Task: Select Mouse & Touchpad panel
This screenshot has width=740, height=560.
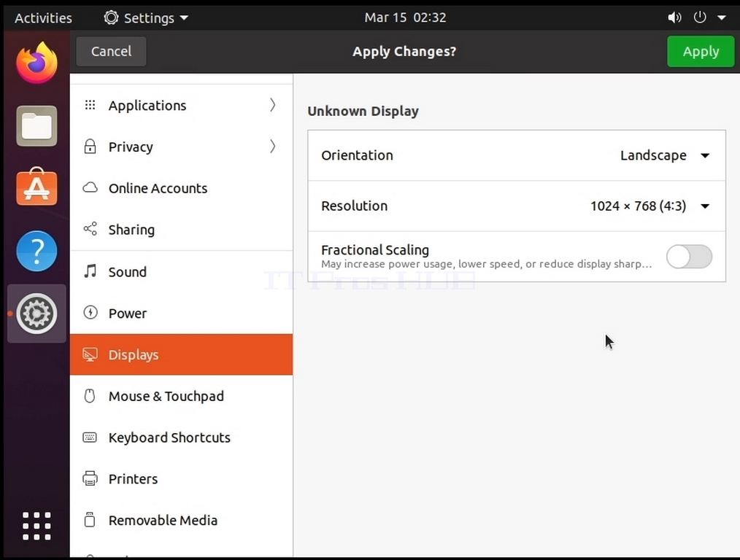Action: (181, 396)
